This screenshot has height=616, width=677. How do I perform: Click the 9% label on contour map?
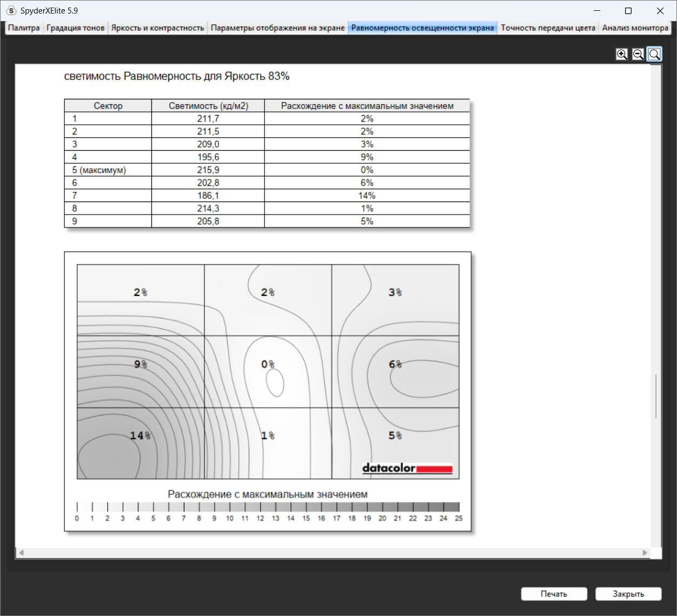pyautogui.click(x=141, y=364)
